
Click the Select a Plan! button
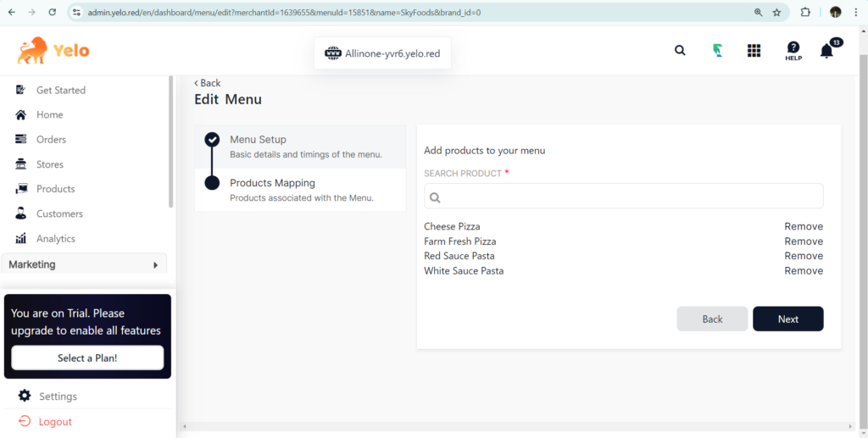87,358
